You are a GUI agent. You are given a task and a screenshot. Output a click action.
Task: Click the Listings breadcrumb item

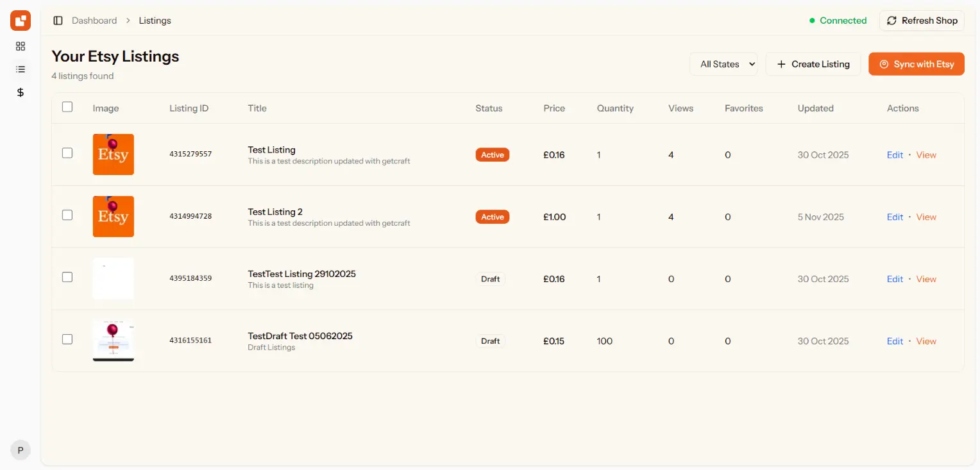(x=155, y=21)
